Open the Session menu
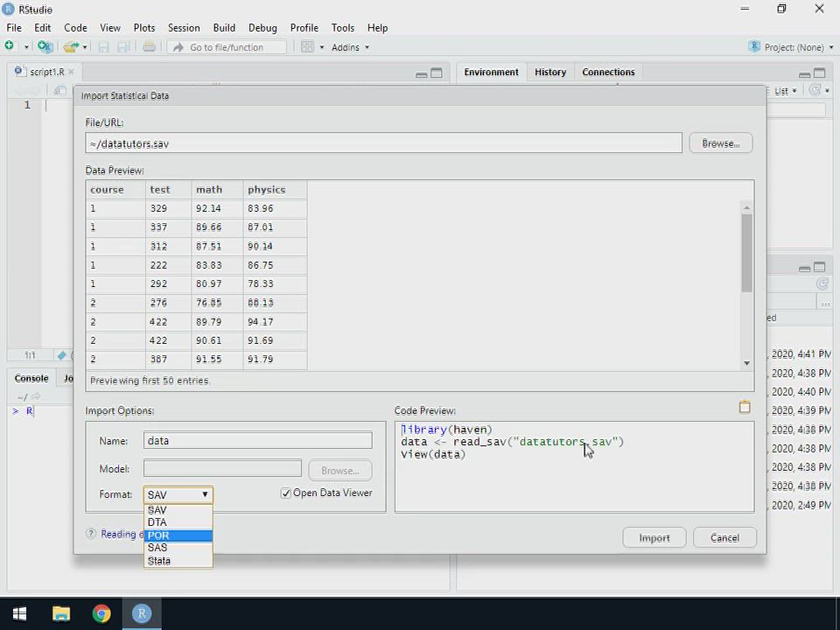 (184, 28)
